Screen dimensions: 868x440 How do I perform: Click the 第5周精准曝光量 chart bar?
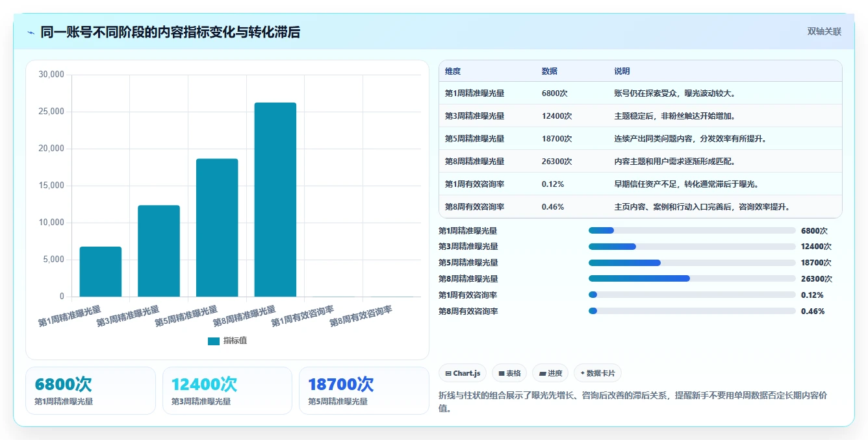tap(217, 228)
